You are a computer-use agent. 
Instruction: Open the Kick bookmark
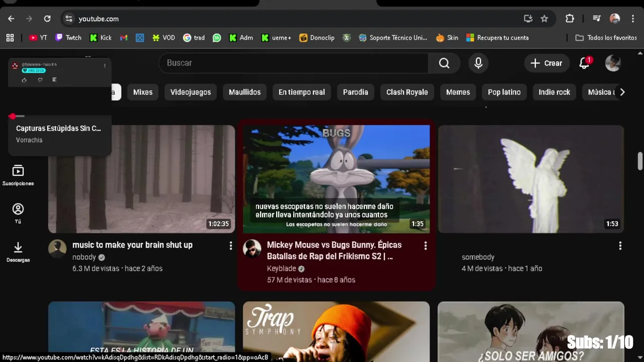coord(101,38)
